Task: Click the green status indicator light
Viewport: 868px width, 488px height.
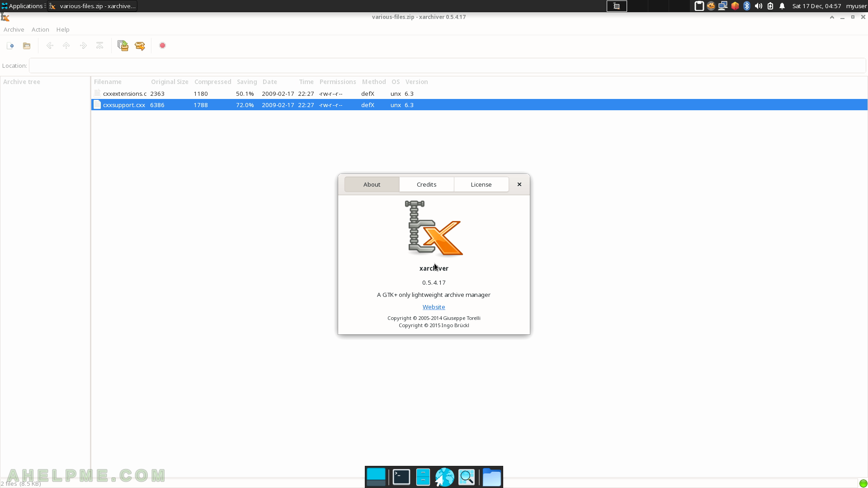Action: pyautogui.click(x=863, y=483)
